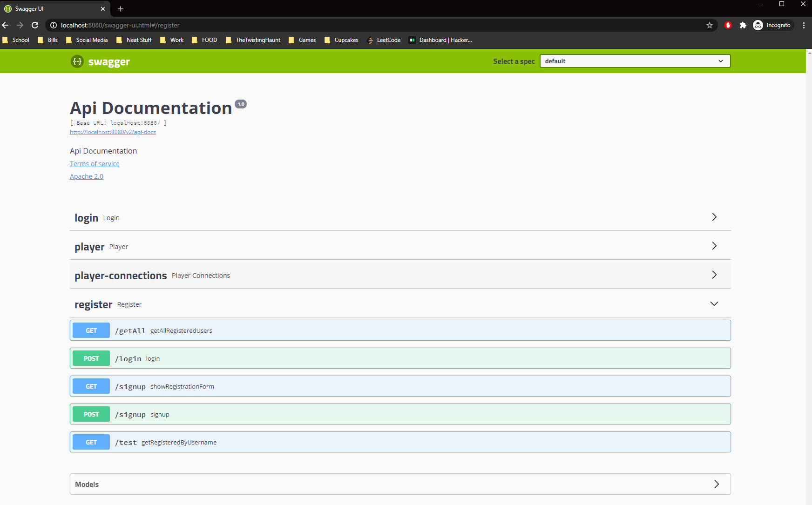Open a new browser tab with plus icon
This screenshot has height=505, width=812.
[x=121, y=9]
